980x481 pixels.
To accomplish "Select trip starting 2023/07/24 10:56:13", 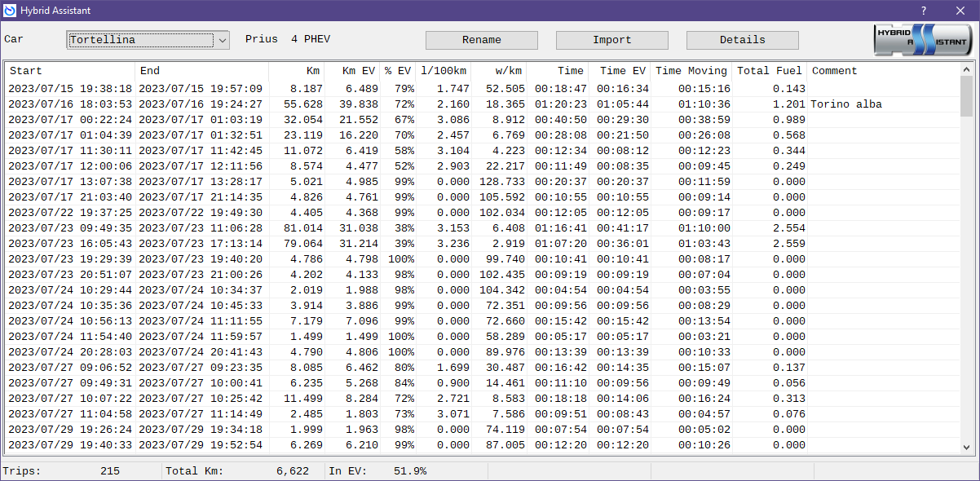I will coord(483,321).
